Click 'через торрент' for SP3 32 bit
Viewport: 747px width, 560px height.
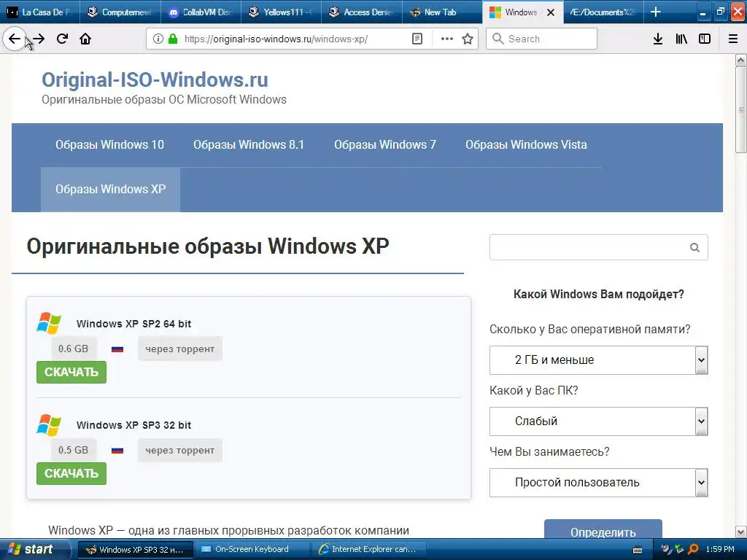point(180,450)
